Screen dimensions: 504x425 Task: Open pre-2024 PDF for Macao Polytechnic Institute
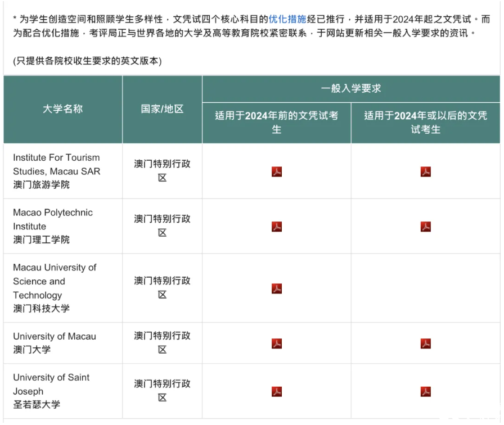pyautogui.click(x=276, y=227)
